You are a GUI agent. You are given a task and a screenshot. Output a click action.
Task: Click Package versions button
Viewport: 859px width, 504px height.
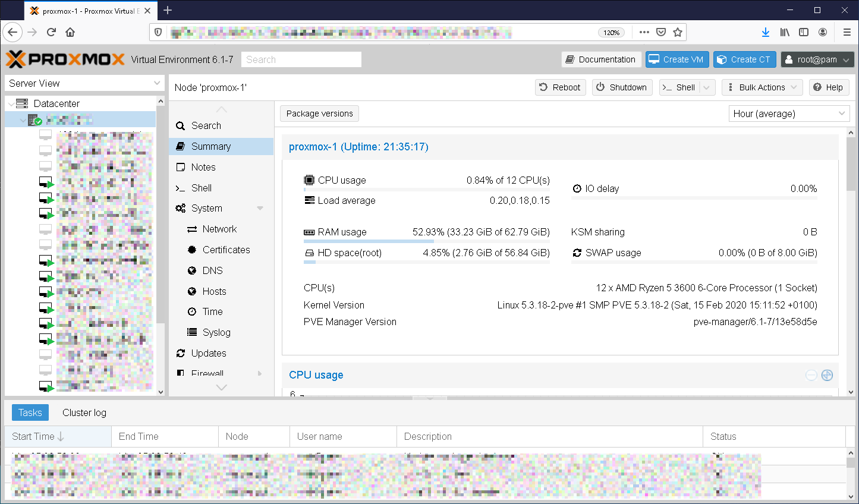[319, 114]
